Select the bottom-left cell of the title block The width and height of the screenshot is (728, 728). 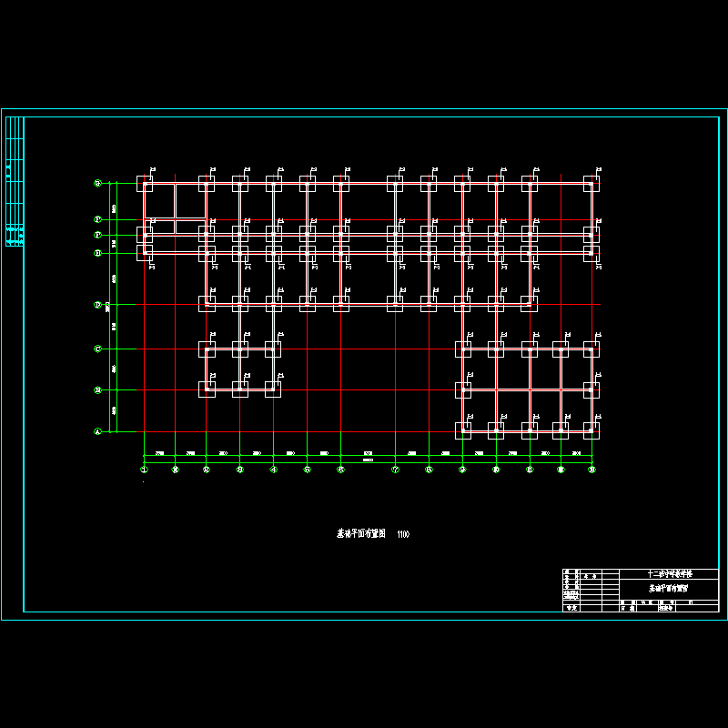pos(572,608)
